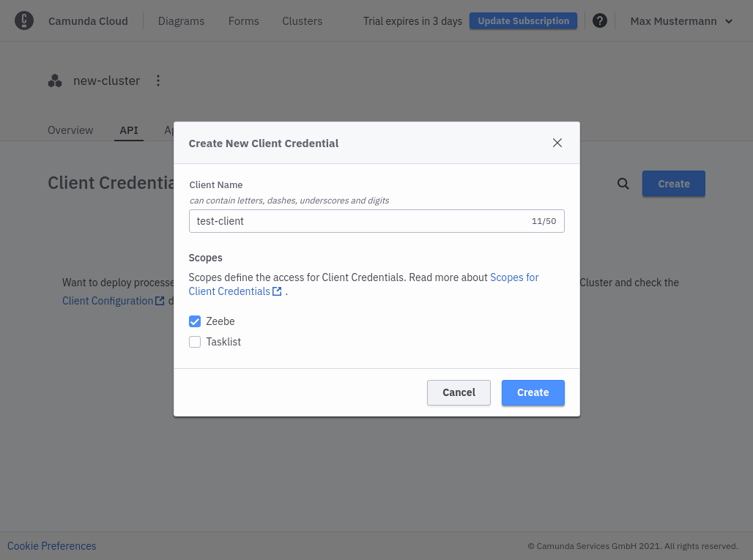Image resolution: width=753 pixels, height=560 pixels.
Task: Click the Update Subscription button
Action: pos(523,20)
